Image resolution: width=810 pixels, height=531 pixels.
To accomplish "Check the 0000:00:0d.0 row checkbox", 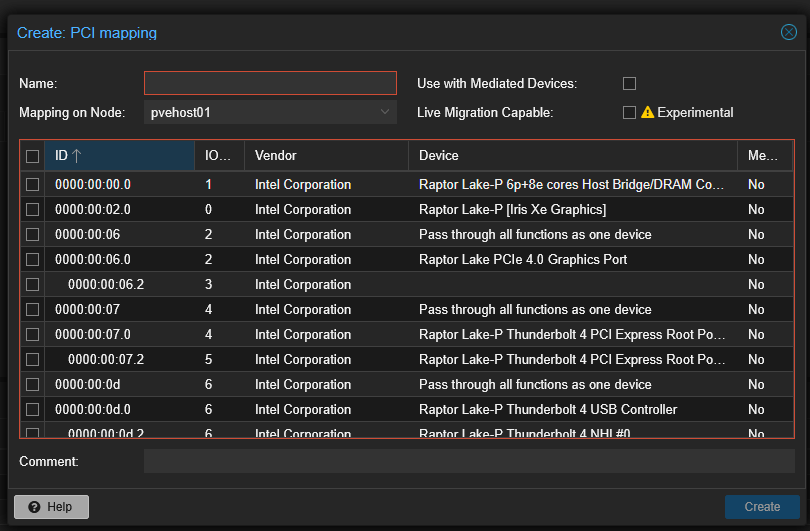I will (33, 410).
